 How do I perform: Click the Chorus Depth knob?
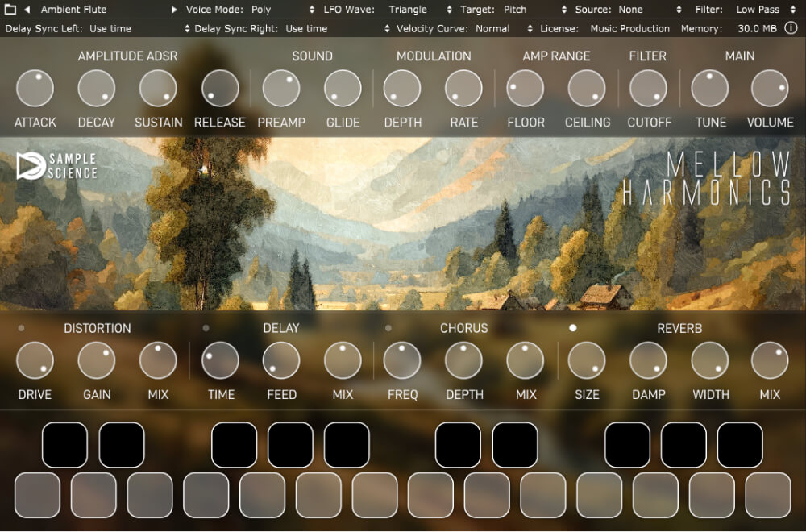coord(463,360)
